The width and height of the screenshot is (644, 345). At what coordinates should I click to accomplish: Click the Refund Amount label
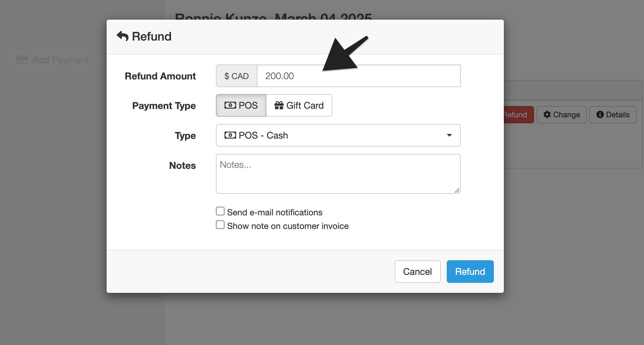coord(160,76)
